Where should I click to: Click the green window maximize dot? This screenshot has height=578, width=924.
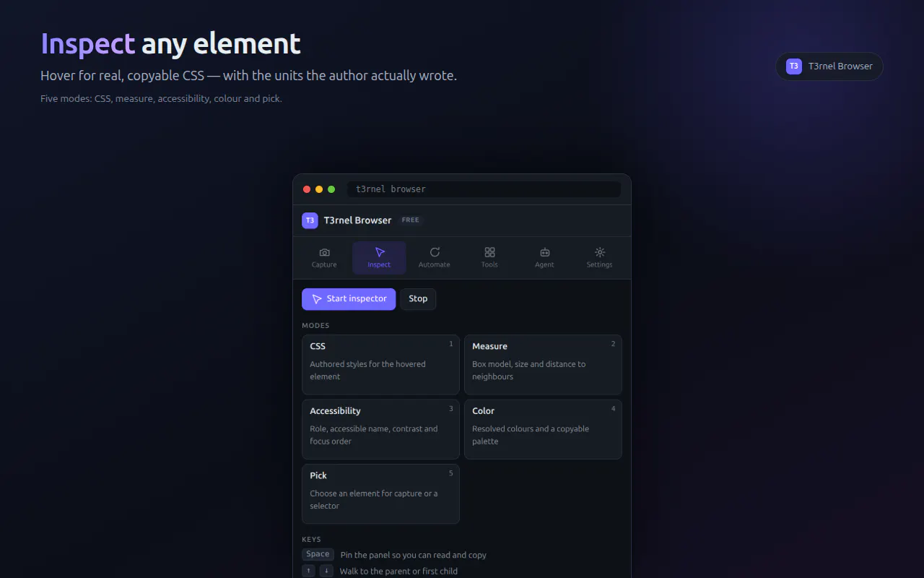point(331,189)
